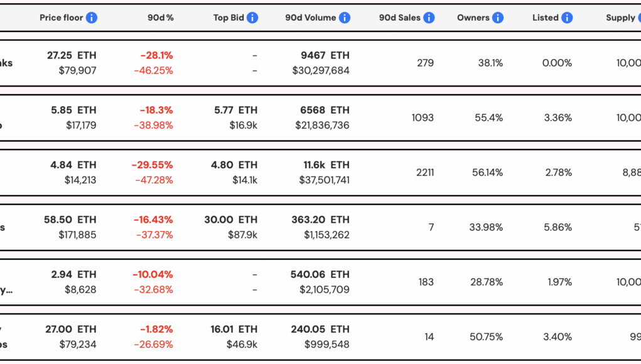641x364 pixels.
Task: Click the Supply column header
Action: (x=620, y=18)
